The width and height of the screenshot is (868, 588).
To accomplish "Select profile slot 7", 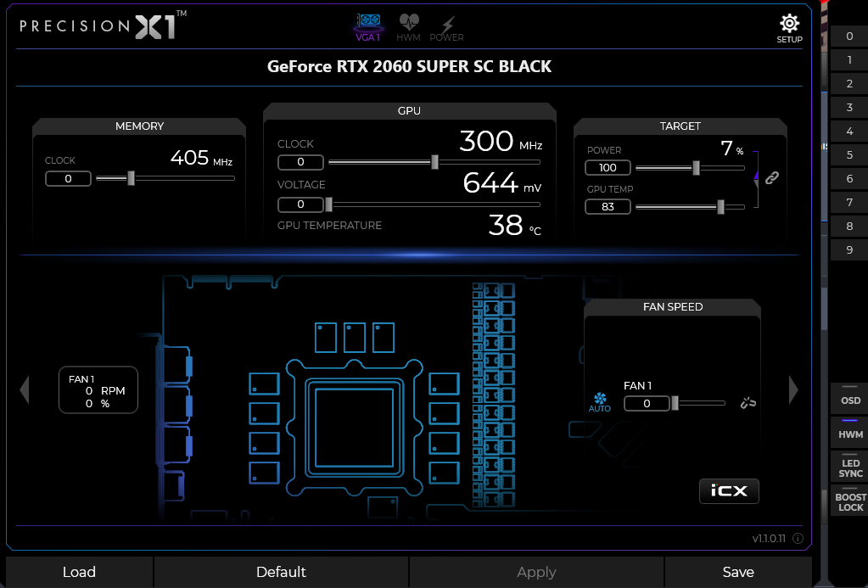I will [x=849, y=203].
